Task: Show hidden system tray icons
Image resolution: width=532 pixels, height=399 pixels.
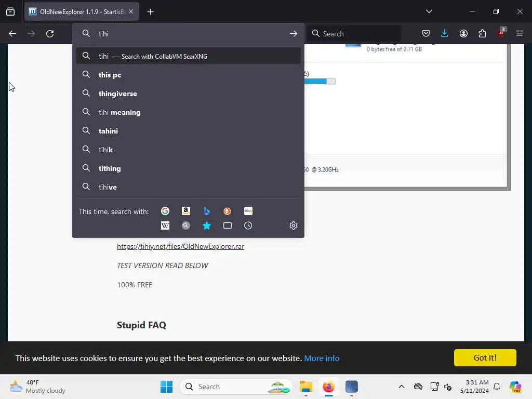Action: [x=402, y=387]
